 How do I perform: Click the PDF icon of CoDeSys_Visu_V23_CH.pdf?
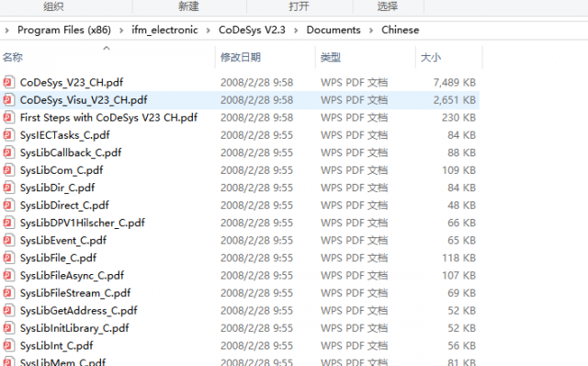point(9,100)
